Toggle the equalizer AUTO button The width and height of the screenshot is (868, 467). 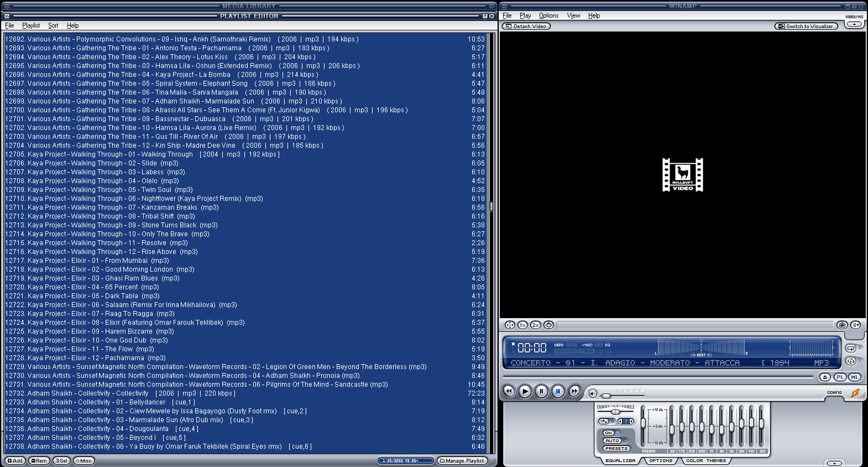(x=612, y=441)
